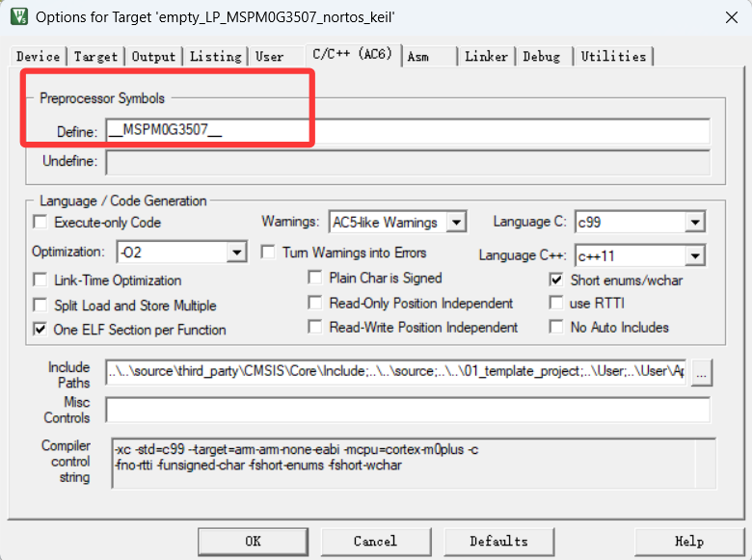
Task: Go to the Debug tab
Action: (542, 57)
